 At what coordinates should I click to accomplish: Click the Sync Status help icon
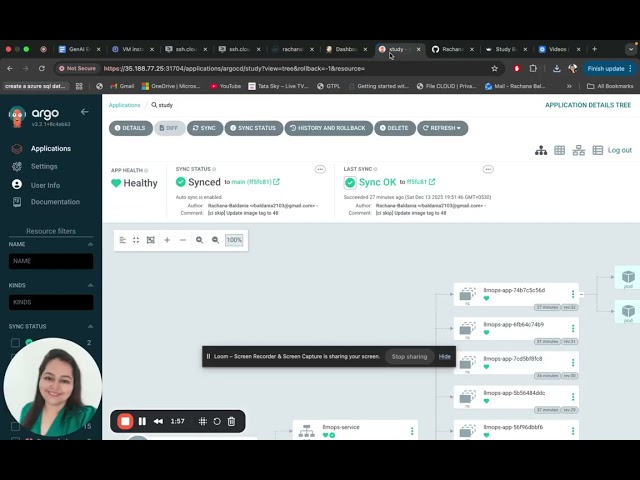click(214, 169)
